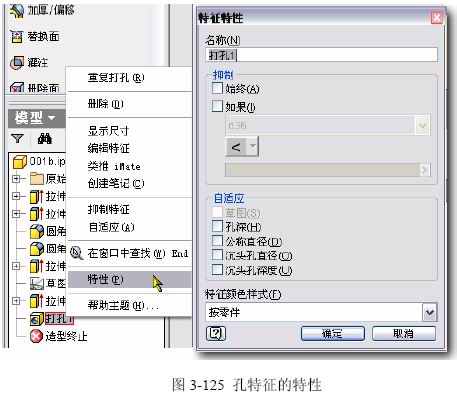Select the 造型终止 tree item label

coord(66,336)
